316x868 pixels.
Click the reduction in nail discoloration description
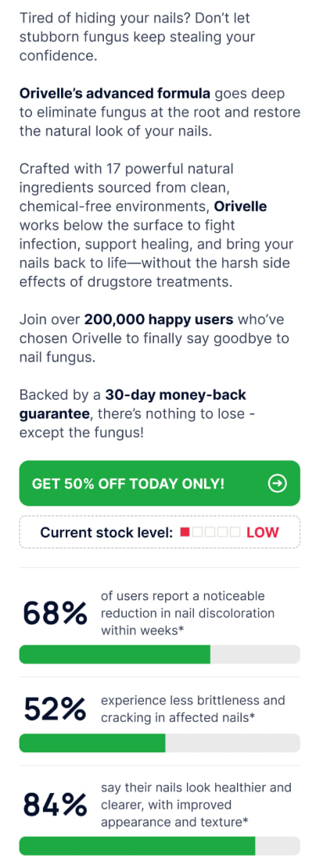pyautogui.click(x=188, y=613)
